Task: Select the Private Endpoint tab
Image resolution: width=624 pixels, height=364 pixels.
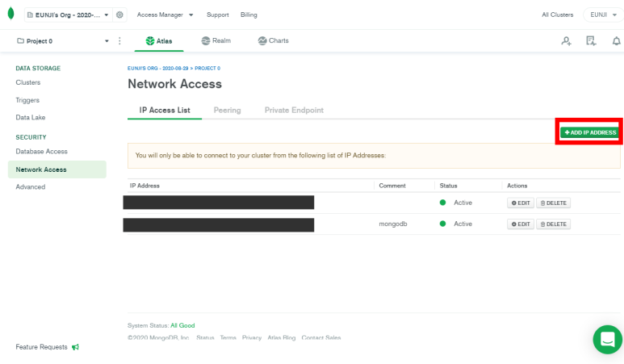Action: click(294, 111)
